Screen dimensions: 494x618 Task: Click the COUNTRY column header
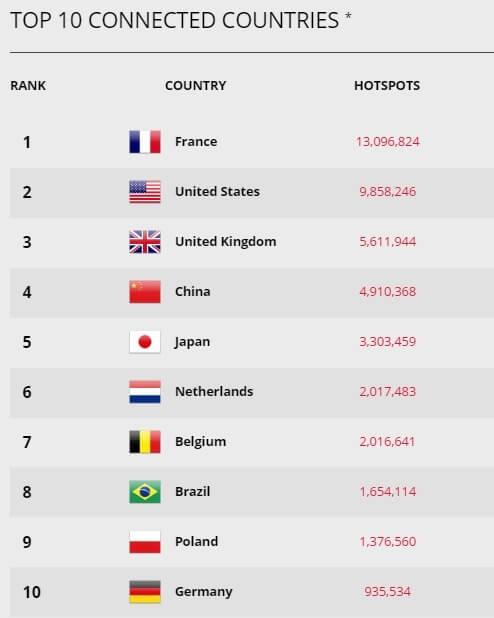click(x=196, y=86)
